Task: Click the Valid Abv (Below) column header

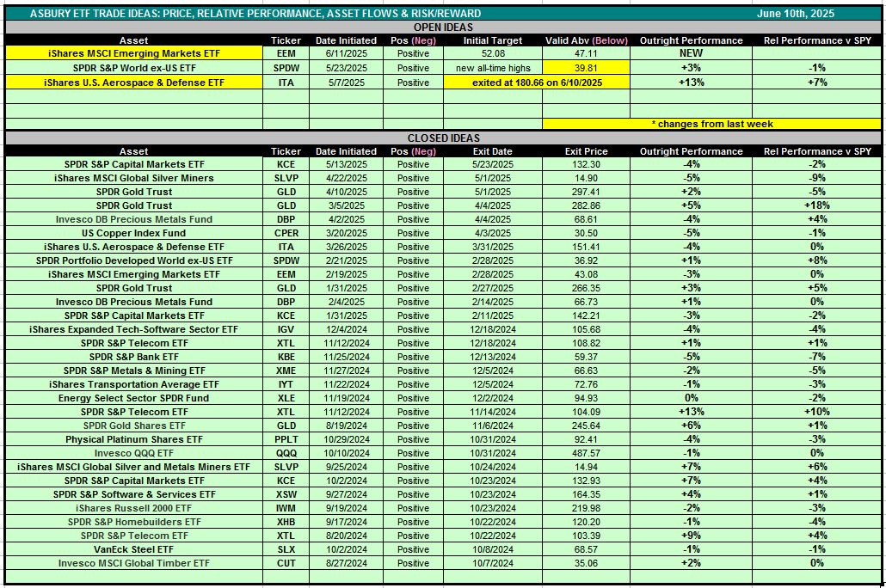Action: [x=587, y=40]
